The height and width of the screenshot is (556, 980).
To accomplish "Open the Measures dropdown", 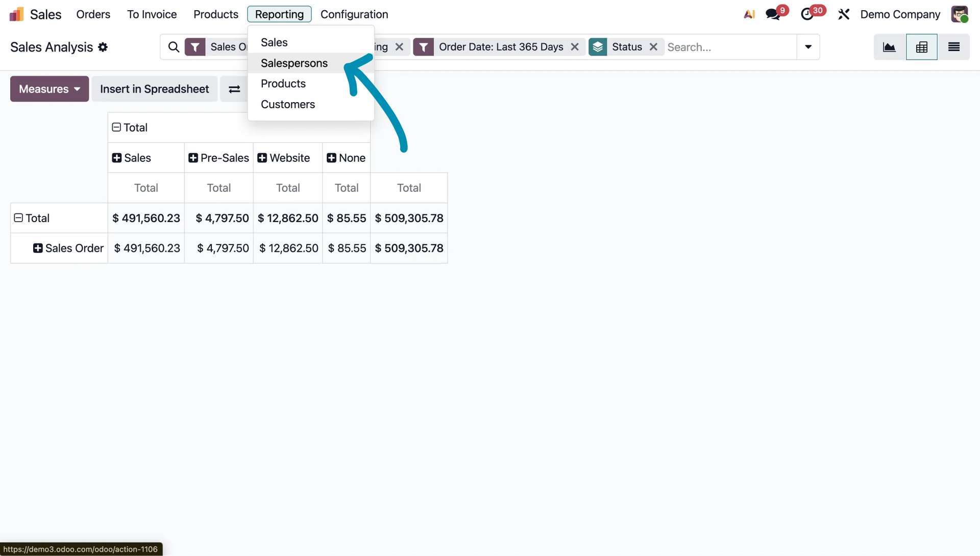I will pyautogui.click(x=50, y=89).
